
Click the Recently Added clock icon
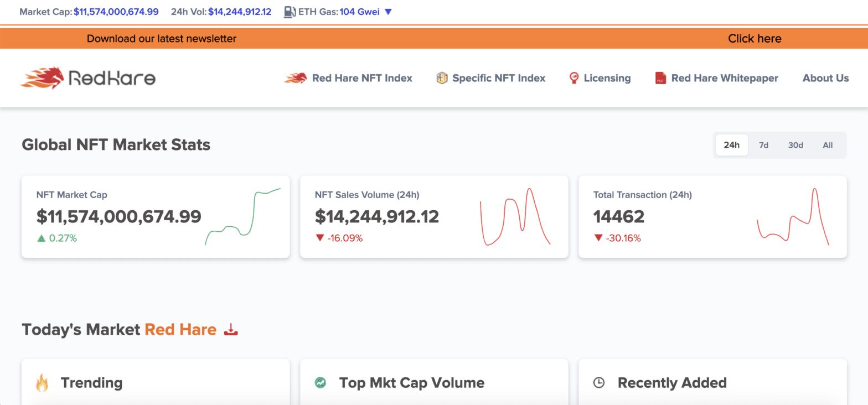tap(598, 382)
